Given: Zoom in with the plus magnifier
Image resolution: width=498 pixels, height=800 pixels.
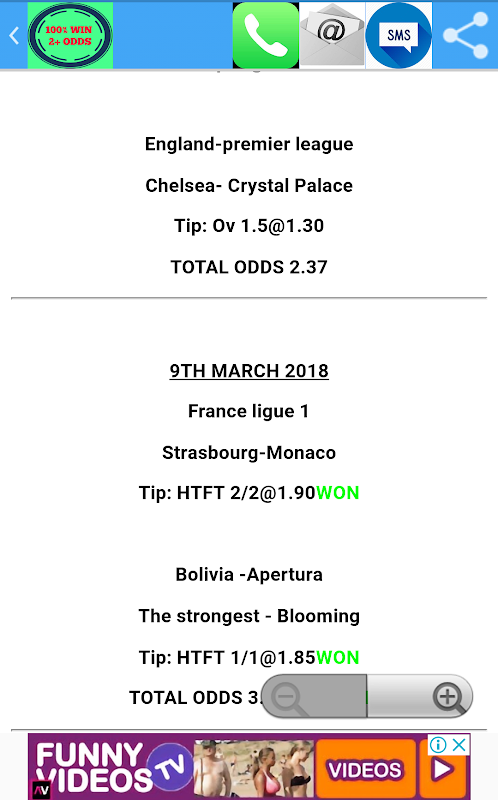Looking at the screenshot, I should click(x=449, y=697).
